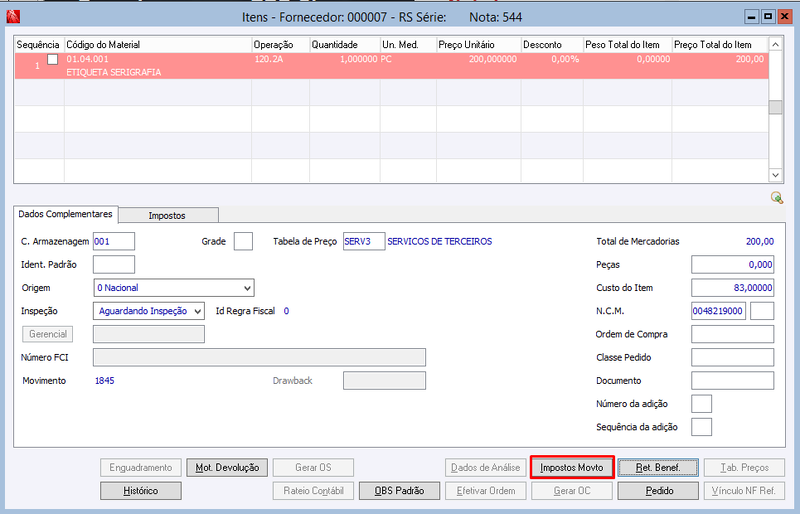Click operation cell 120.2A
This screenshot has width=800, height=514.
pos(269,59)
